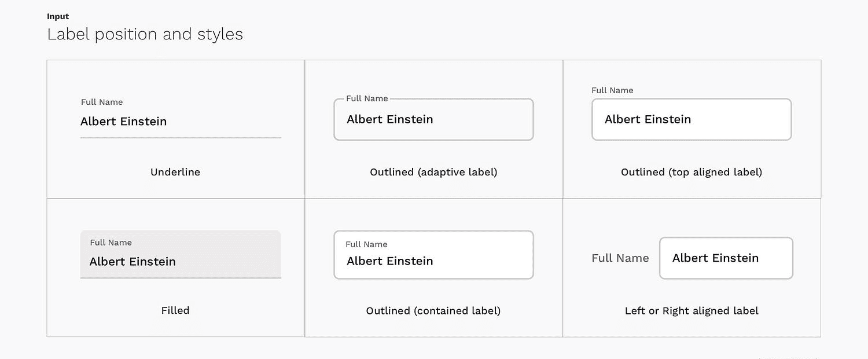The width and height of the screenshot is (868, 359).
Task: Click the Full Name label on the adaptive outline border
Action: [x=367, y=98]
